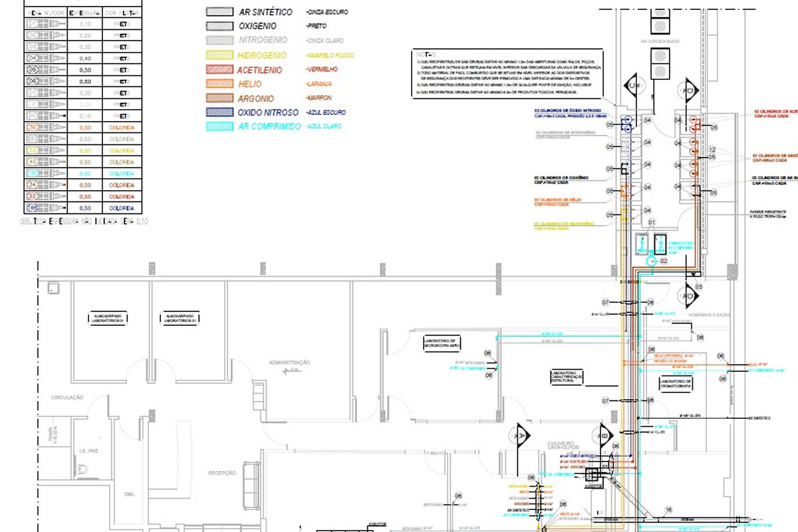Click the ADMINISTRAÇÃO room label
Image resolution: width=798 pixels, height=532 pixels.
289,362
